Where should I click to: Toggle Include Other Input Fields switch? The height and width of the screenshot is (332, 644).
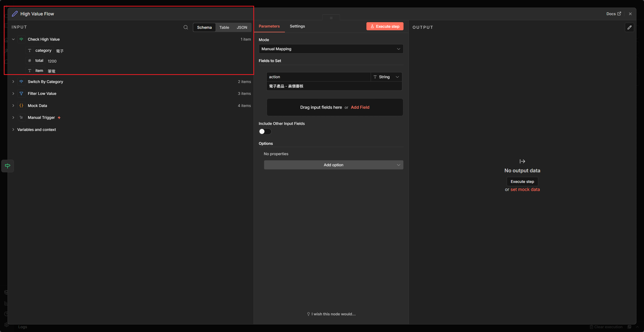click(265, 131)
